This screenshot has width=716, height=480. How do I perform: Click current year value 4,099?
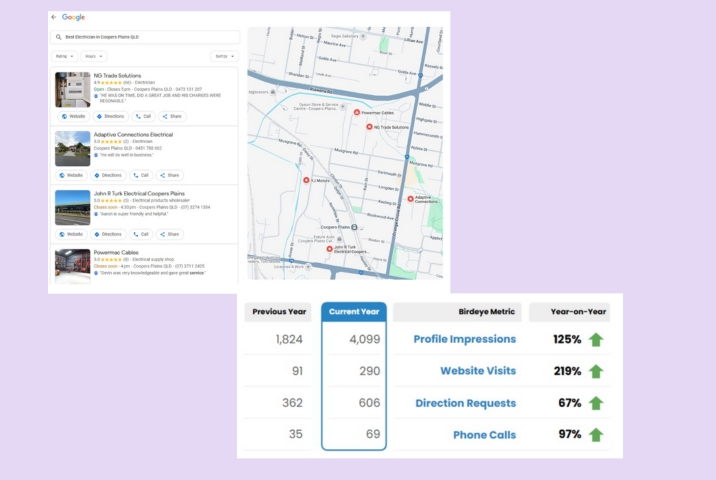(x=364, y=339)
